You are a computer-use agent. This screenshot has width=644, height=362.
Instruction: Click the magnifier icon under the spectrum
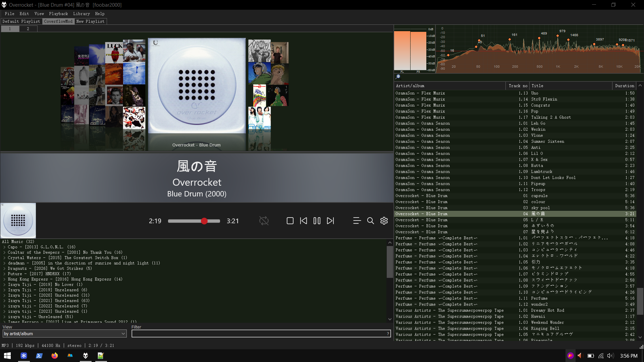(x=398, y=77)
